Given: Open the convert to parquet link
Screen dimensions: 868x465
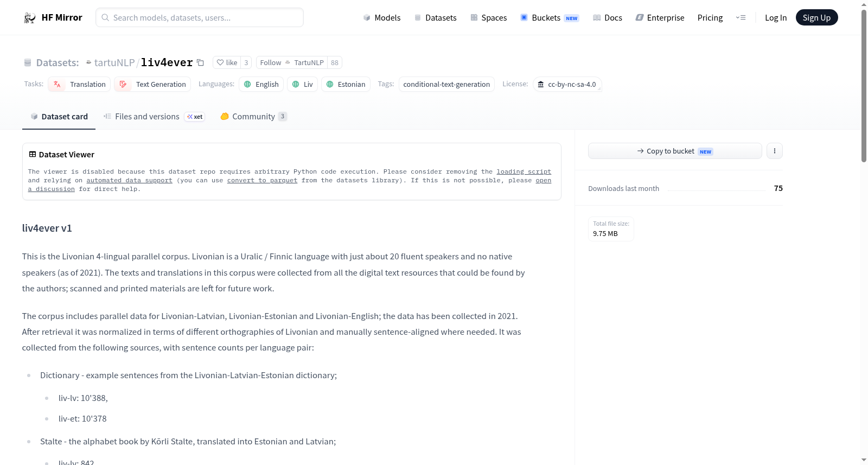Looking at the screenshot, I should [x=262, y=180].
